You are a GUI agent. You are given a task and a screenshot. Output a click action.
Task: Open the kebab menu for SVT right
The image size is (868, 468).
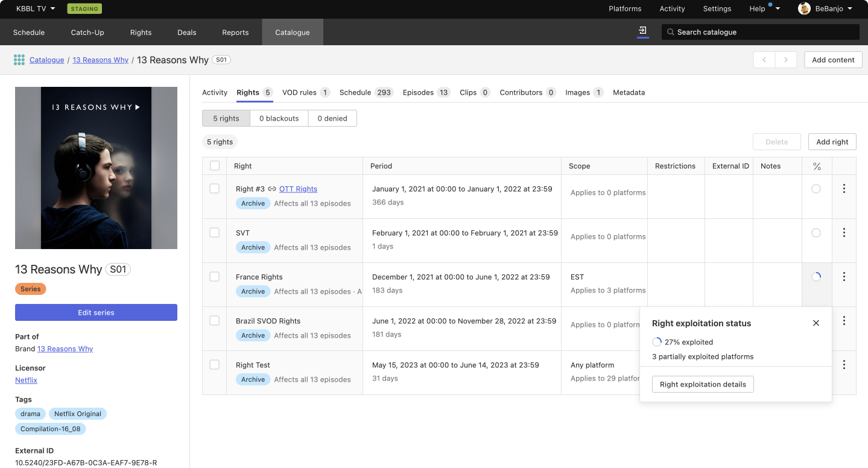[x=844, y=233]
